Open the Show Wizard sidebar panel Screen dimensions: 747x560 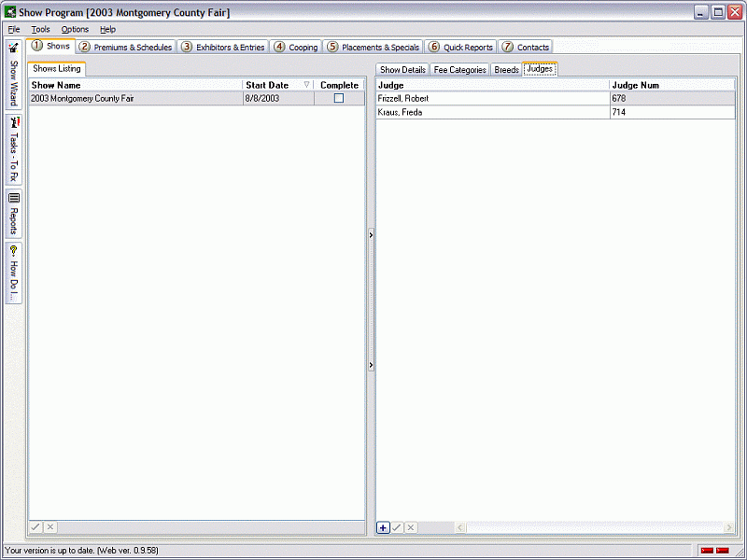tap(14, 75)
